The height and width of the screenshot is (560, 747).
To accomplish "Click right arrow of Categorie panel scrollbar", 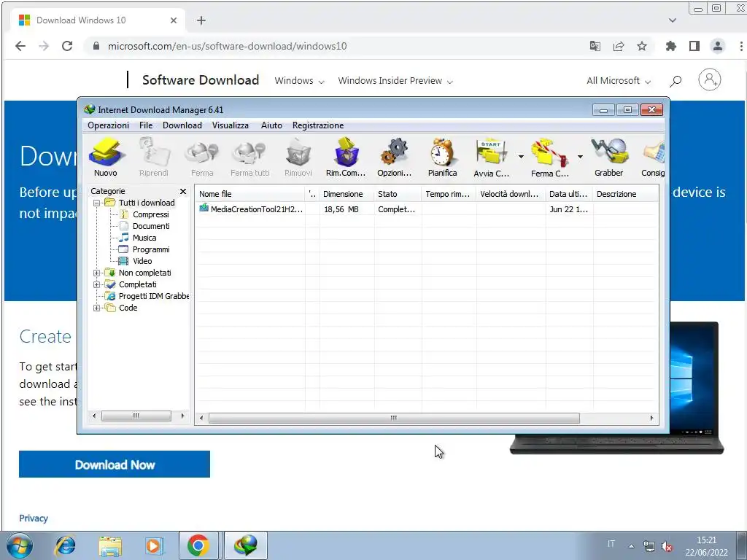I will click(182, 416).
